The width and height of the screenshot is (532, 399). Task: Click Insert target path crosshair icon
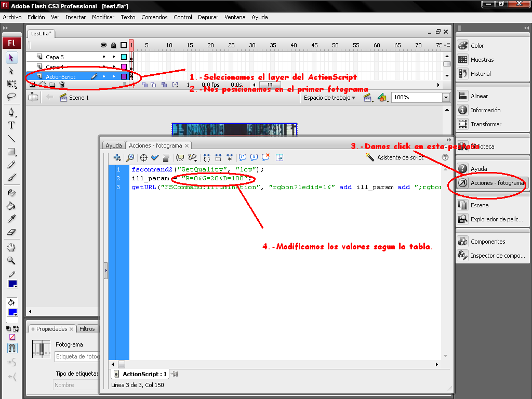pos(143,157)
